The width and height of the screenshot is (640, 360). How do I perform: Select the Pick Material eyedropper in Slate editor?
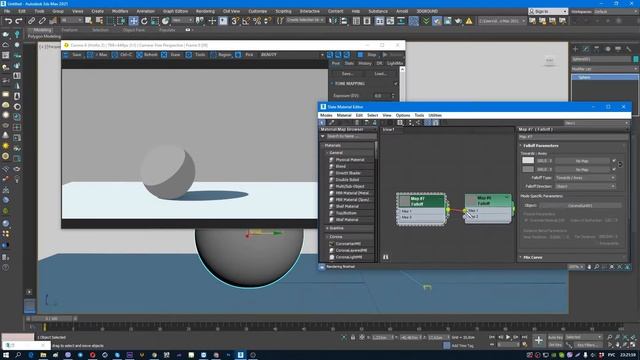point(331,122)
